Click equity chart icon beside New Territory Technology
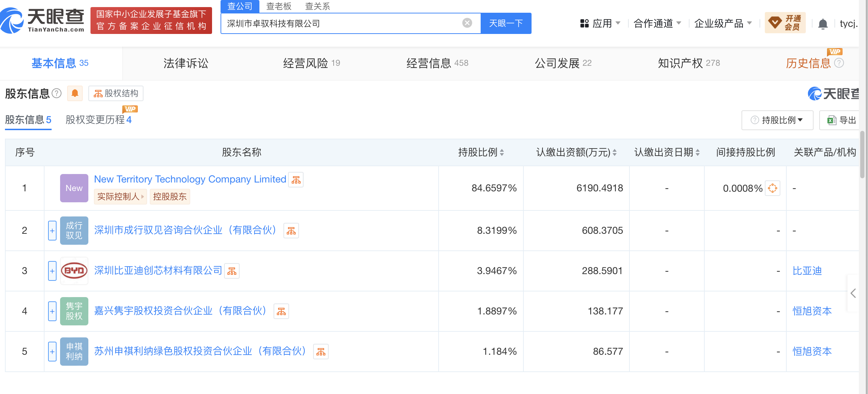This screenshot has height=394, width=868. click(x=296, y=180)
